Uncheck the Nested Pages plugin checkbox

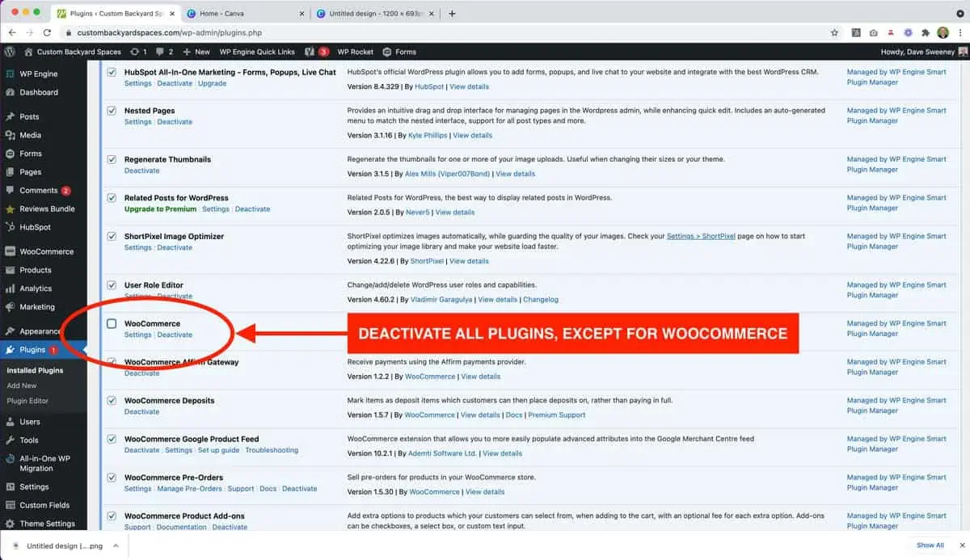pos(112,111)
